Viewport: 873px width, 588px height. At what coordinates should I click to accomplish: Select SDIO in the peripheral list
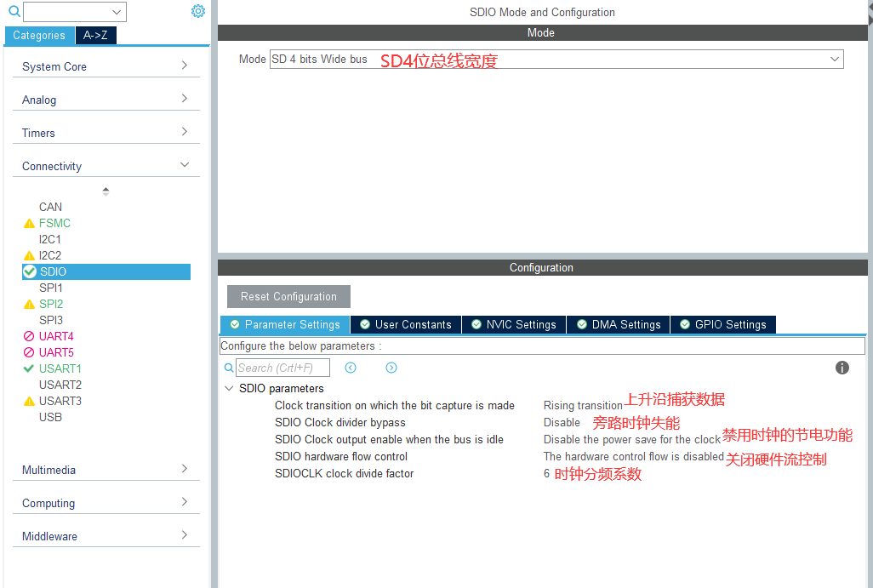point(106,271)
